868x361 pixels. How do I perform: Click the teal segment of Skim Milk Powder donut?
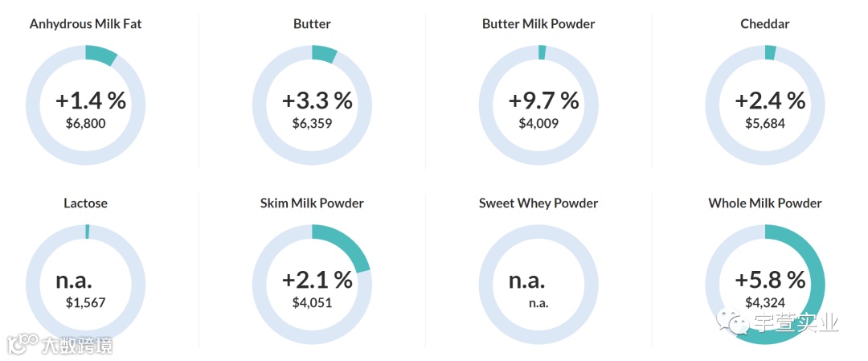tap(346, 244)
